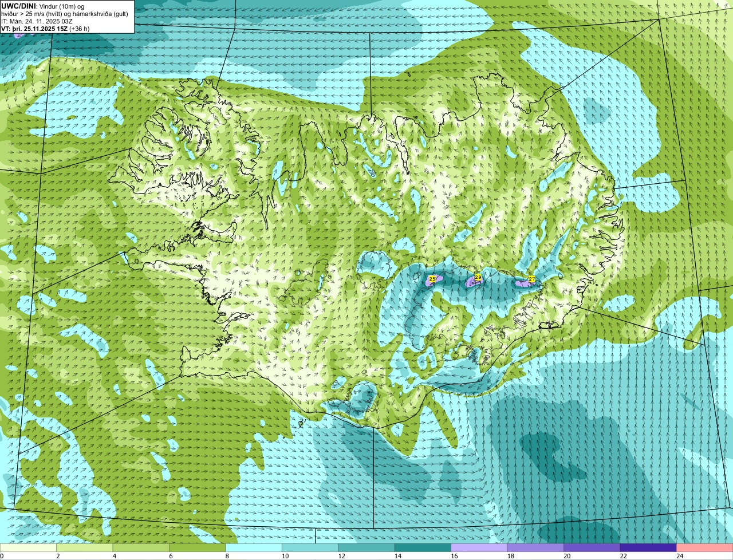Click the yellow gust marker labeled 27
Screen dimensions: 733x560
[531, 279]
